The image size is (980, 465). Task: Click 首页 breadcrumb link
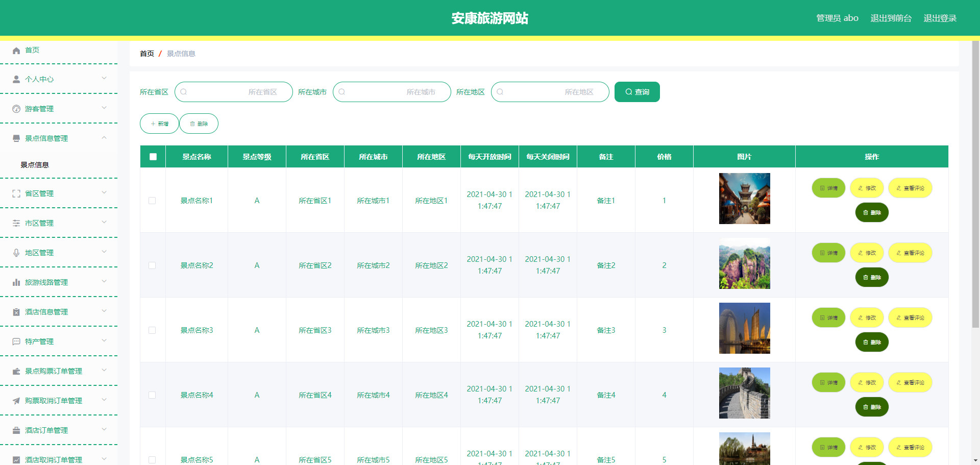(147, 54)
